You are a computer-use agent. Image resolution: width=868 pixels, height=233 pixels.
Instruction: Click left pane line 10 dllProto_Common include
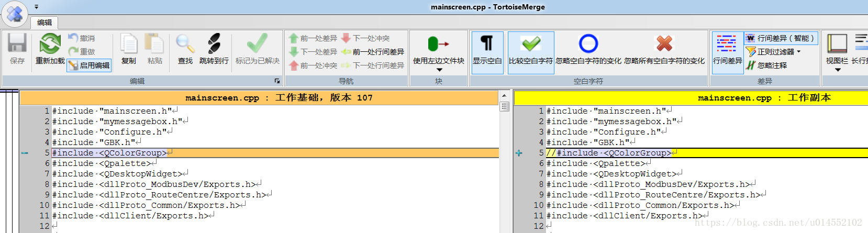[x=149, y=205]
